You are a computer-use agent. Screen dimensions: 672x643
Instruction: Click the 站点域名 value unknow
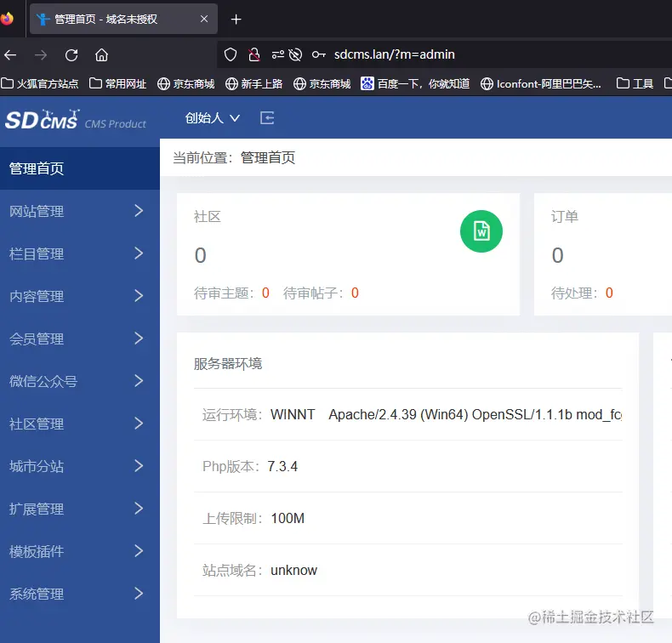point(294,570)
